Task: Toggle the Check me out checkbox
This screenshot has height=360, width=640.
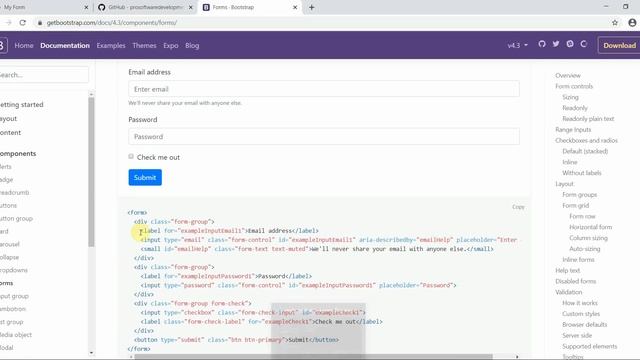Action: pos(131,156)
